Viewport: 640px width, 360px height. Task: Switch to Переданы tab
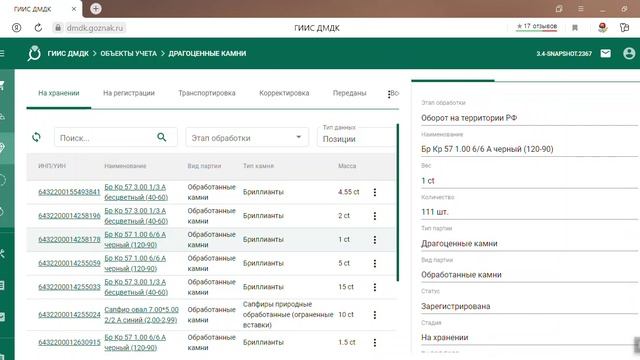(x=349, y=93)
